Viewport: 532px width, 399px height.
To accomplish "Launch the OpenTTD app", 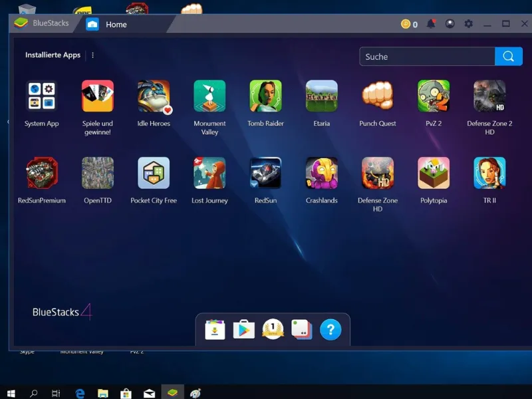I will tap(97, 173).
